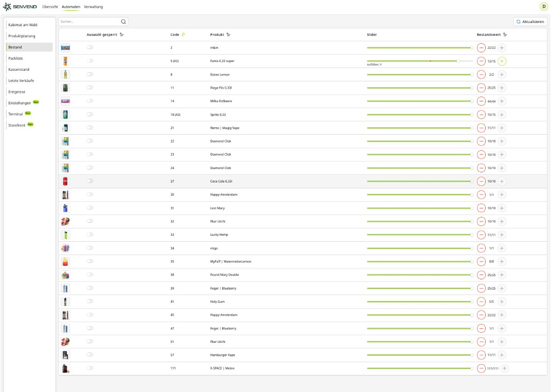552x392 pixels.
Task: Click the Aktualisieren button
Action: [x=530, y=22]
